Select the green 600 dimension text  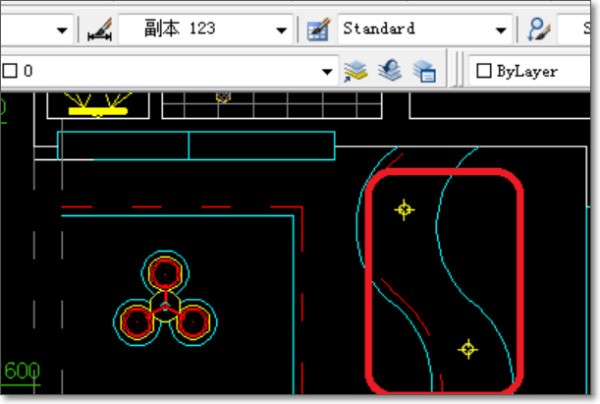pyautogui.click(x=22, y=372)
